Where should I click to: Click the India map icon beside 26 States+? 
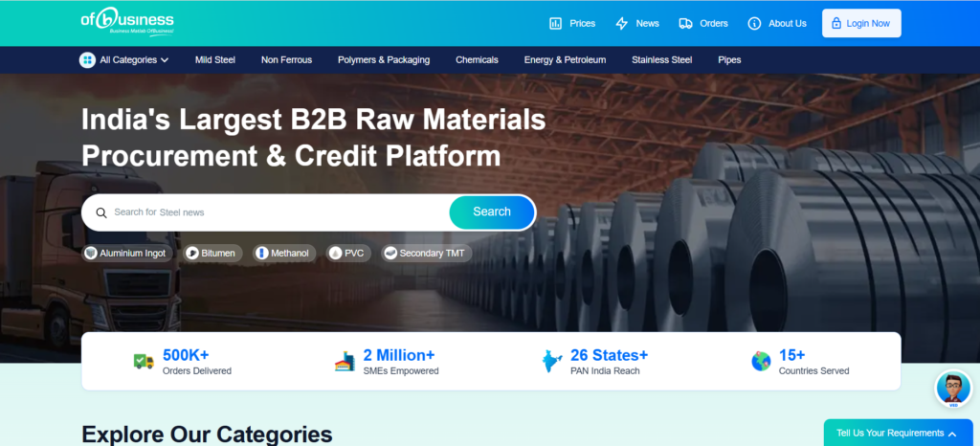pos(552,361)
